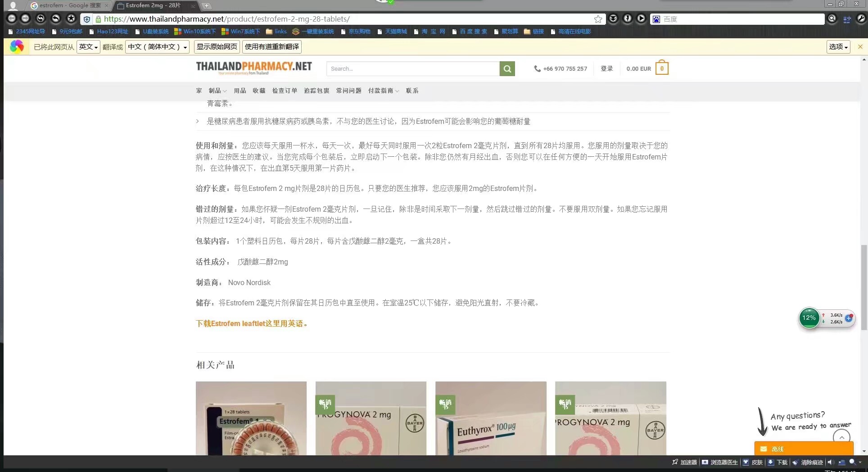Open the 联系 contact menu item
The width and height of the screenshot is (868, 472).
point(412,91)
